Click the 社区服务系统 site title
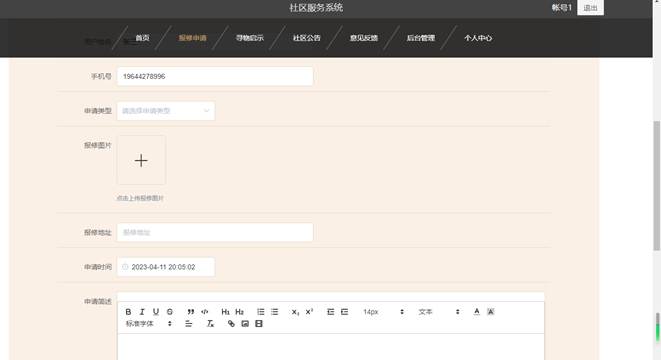Screen dimensions: 661x360 [x=316, y=8]
